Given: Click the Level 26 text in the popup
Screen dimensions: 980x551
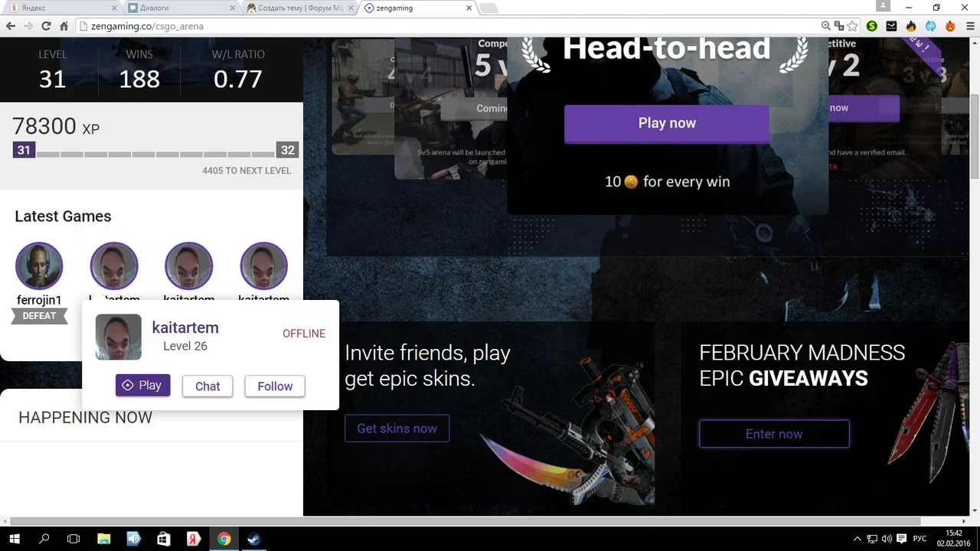Looking at the screenshot, I should coord(185,346).
